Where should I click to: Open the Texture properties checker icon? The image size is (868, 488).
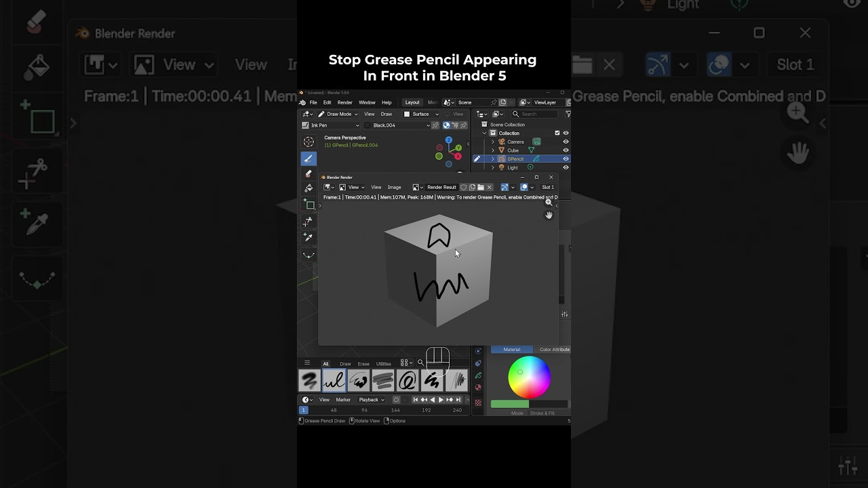click(x=478, y=403)
